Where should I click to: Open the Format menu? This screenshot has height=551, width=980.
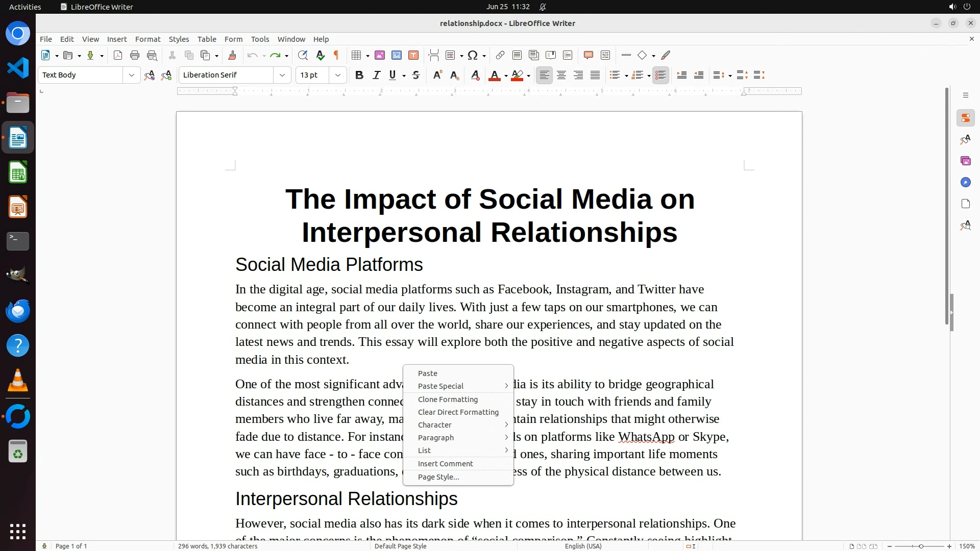point(148,39)
